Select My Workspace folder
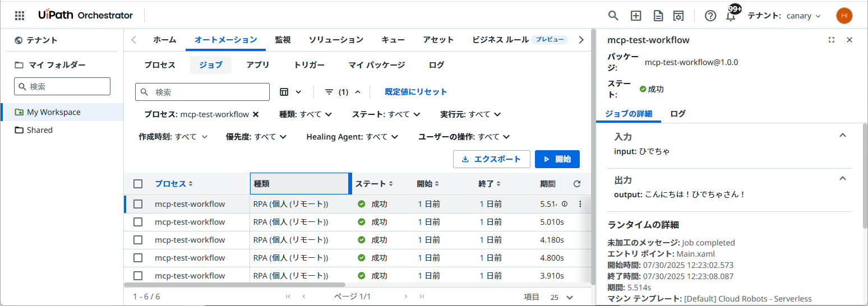 click(62, 112)
